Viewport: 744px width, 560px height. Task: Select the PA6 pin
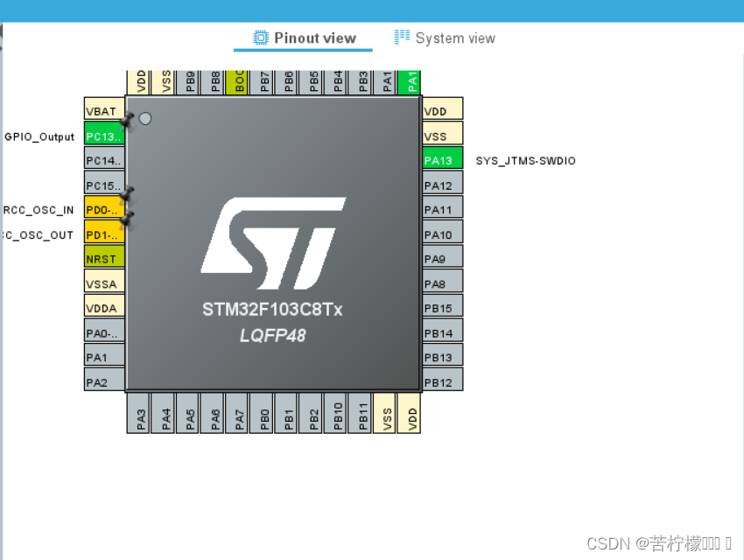212,413
